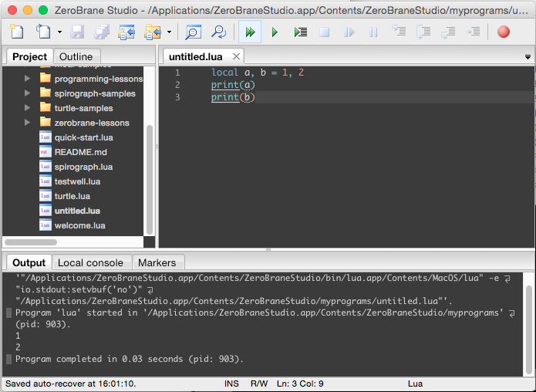Open welcome.lua in project tree
This screenshot has height=392, width=536.
(x=80, y=226)
